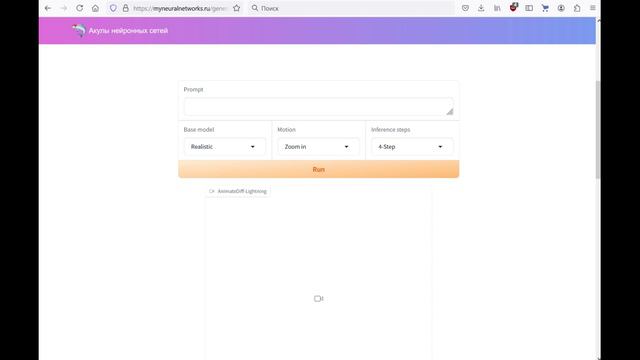Viewport: 640px width, 360px height.
Task: Click the browser back arrow
Action: 48,8
